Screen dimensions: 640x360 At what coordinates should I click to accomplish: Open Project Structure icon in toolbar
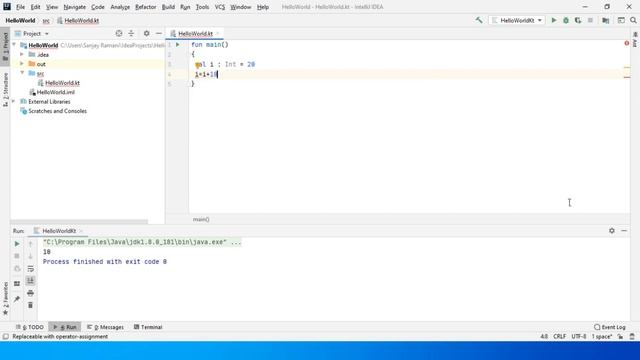pos(606,20)
